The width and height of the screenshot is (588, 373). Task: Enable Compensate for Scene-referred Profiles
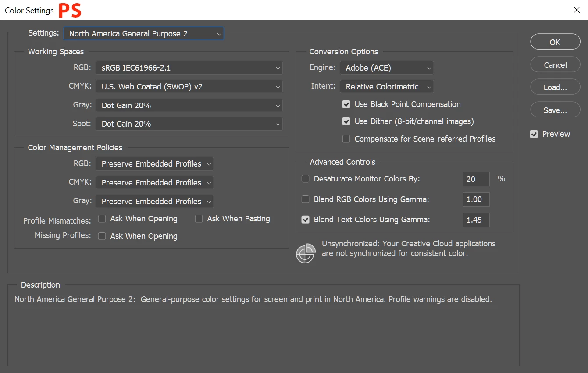point(346,139)
